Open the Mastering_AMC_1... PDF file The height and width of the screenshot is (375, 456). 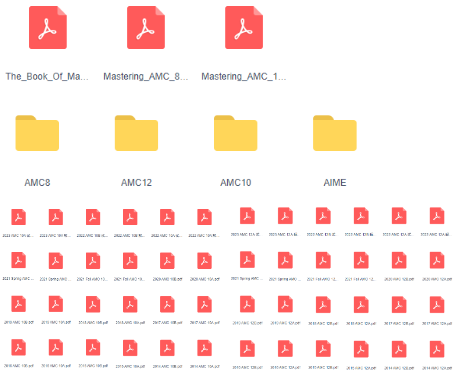(x=244, y=28)
